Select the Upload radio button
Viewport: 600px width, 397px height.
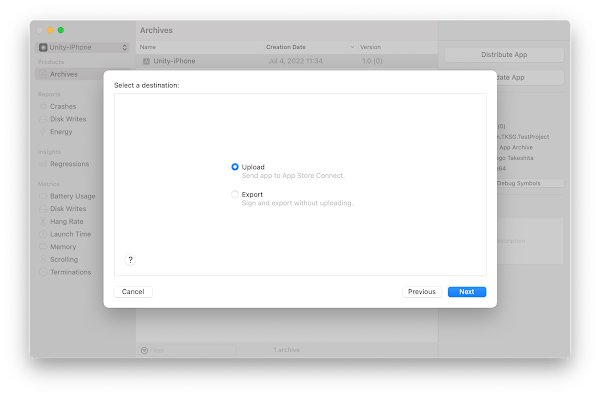point(235,167)
